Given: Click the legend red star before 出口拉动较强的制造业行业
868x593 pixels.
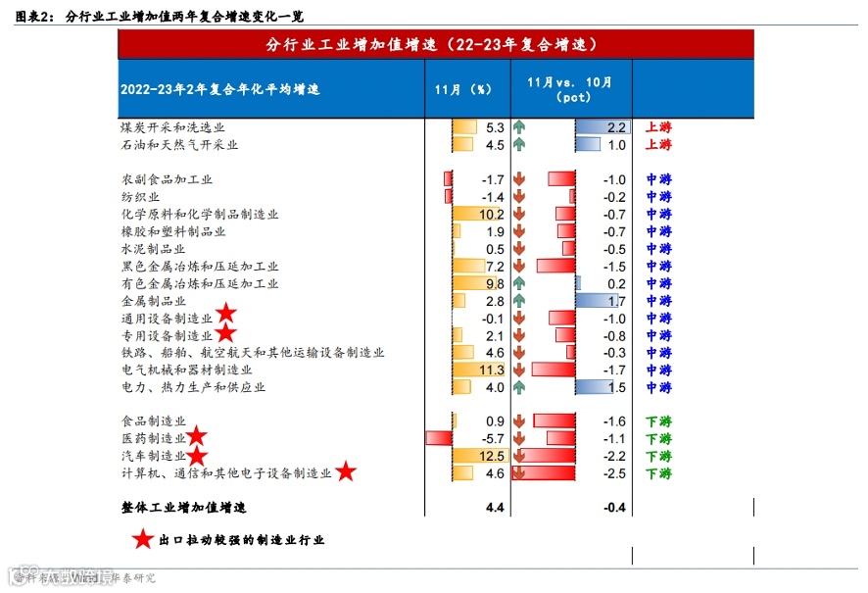Looking at the screenshot, I should (x=143, y=539).
